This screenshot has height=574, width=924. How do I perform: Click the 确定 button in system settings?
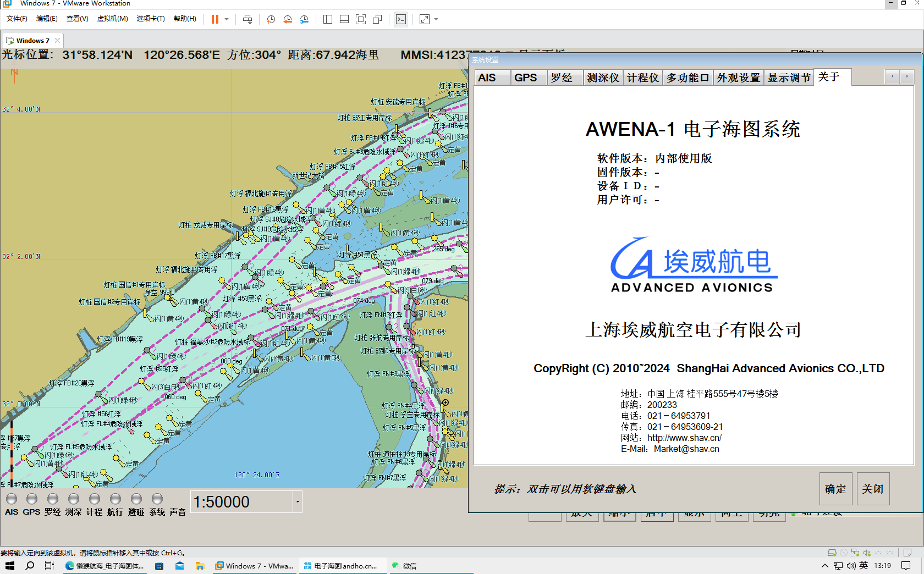[x=835, y=489]
